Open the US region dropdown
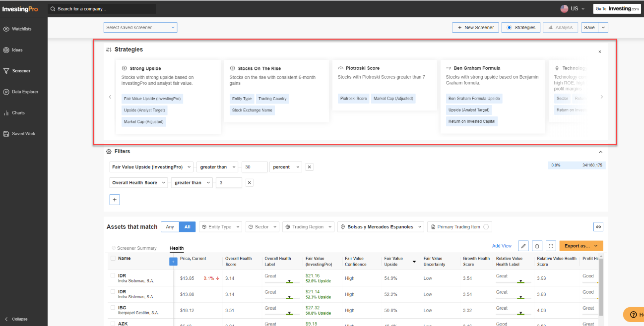Viewport: 644px width, 326px height. click(573, 8)
